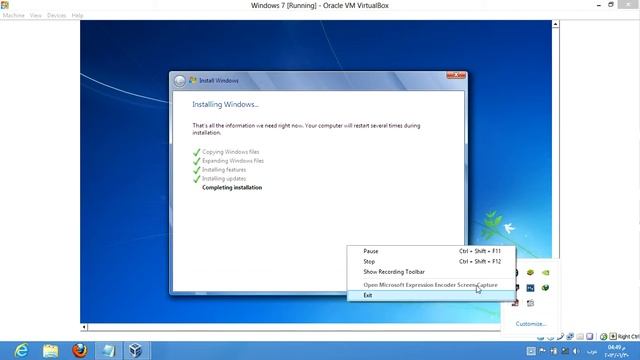This screenshot has width=640, height=360.
Task: Toggle the show hidden icons tray button
Action: click(x=531, y=351)
